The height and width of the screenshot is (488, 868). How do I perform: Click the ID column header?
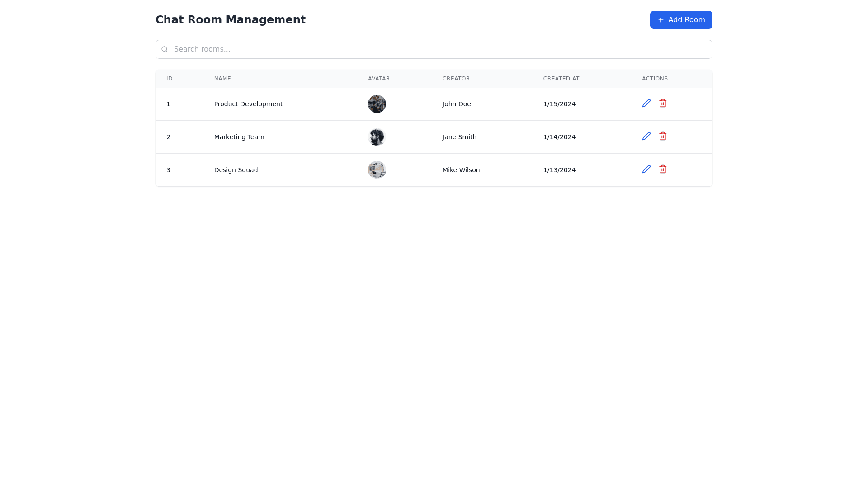coord(170,79)
